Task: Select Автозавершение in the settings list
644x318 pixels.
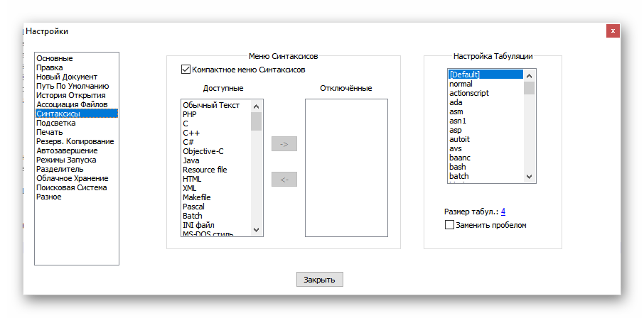Action: (x=67, y=150)
